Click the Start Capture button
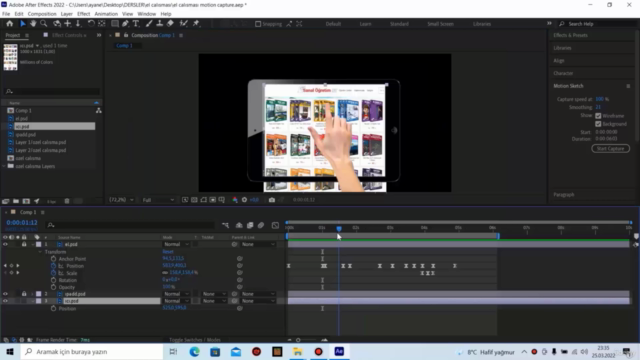Image resolution: width=640 pixels, height=360 pixels. click(x=611, y=149)
